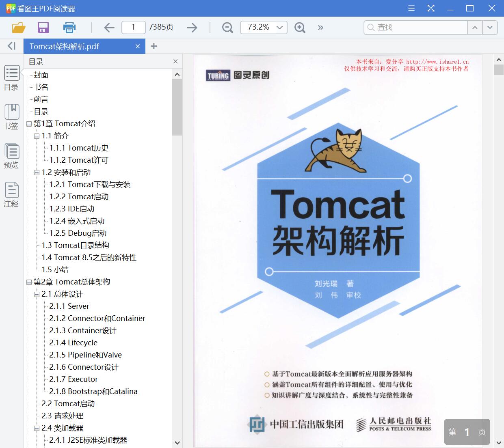Open the 目录 outline sidebar panel
Viewport: 504px width, 448px height.
(x=11, y=78)
